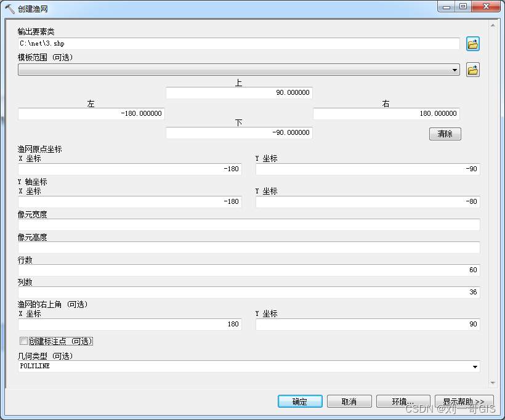Clear extent with the 清除 button

click(x=445, y=134)
